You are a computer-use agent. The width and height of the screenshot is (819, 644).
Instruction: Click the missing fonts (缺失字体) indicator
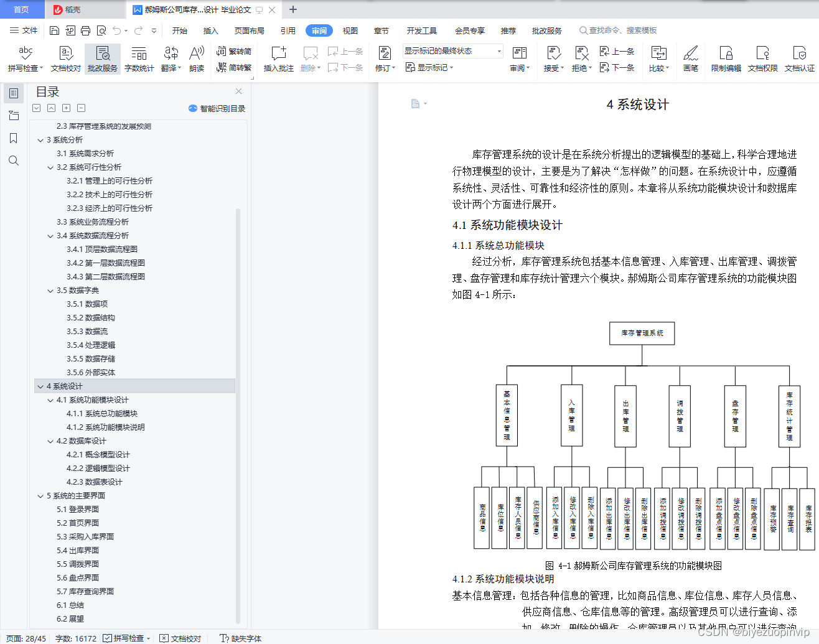click(241, 638)
